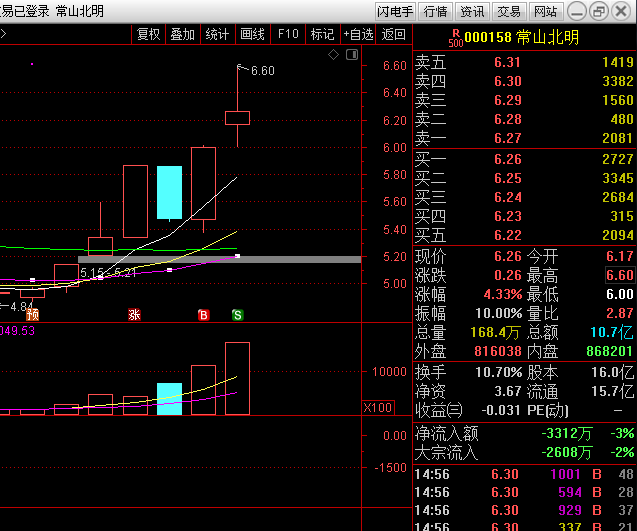The image size is (637, 531).
Task: Click the 总额 value 10.7亿
Action: (x=612, y=332)
